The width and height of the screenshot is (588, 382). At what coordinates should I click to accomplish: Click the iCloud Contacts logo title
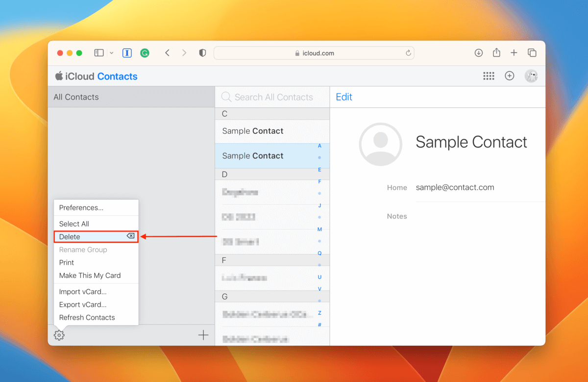[96, 76]
